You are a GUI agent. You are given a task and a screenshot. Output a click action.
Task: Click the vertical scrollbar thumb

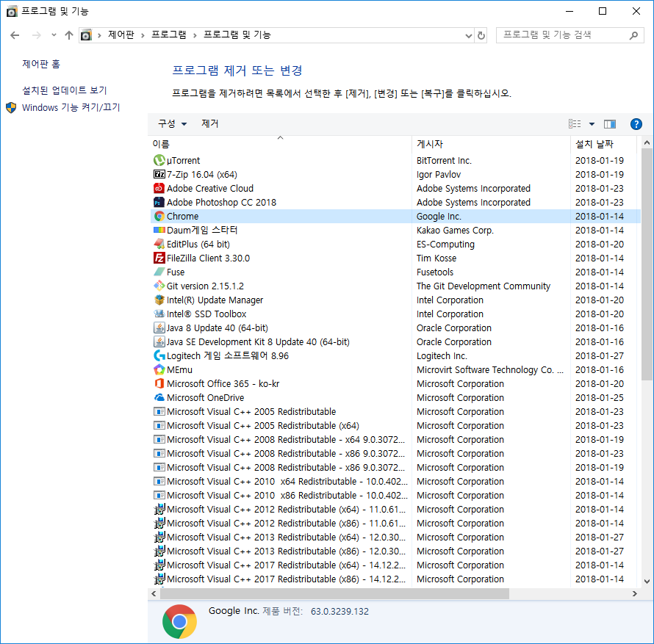coord(647,264)
